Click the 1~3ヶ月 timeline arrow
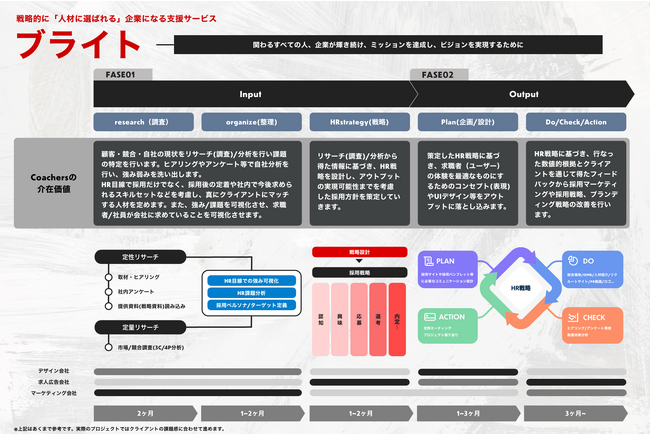The width and height of the screenshot is (650, 434). [468, 414]
